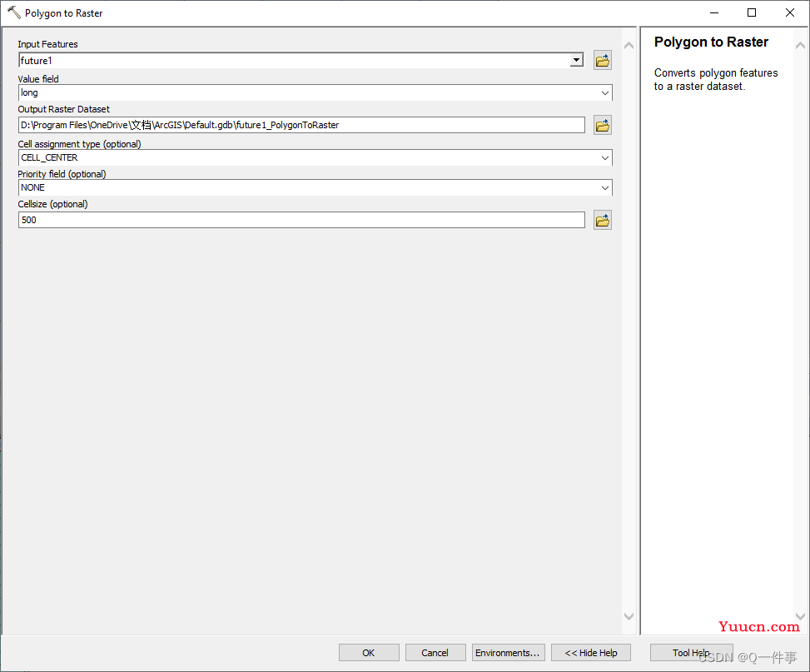Maximize the Polygon to Raster window
Viewport: 810px width, 672px height.
[753, 13]
